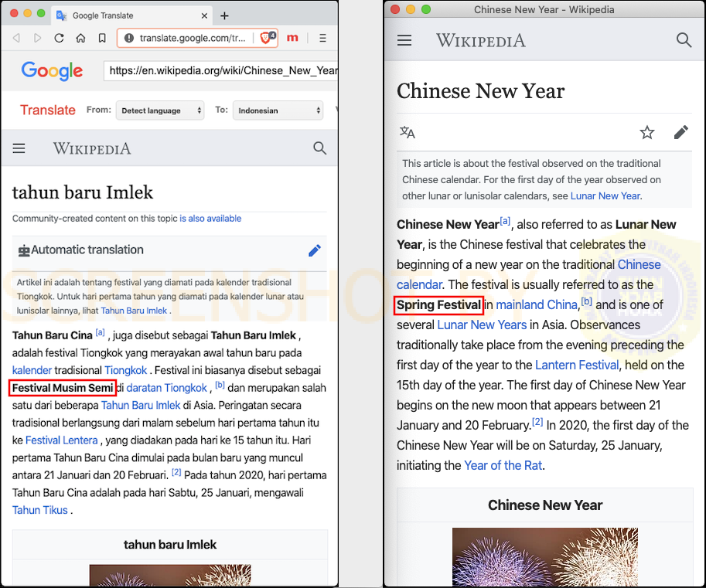Open footnote [a] in English article
This screenshot has height=588, width=706.
[505, 221]
